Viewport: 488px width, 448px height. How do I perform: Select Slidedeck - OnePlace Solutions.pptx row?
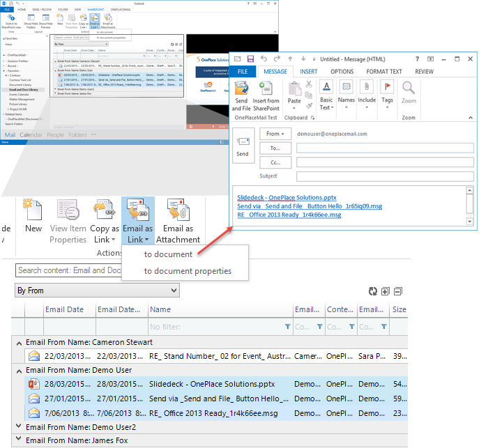coord(216,384)
